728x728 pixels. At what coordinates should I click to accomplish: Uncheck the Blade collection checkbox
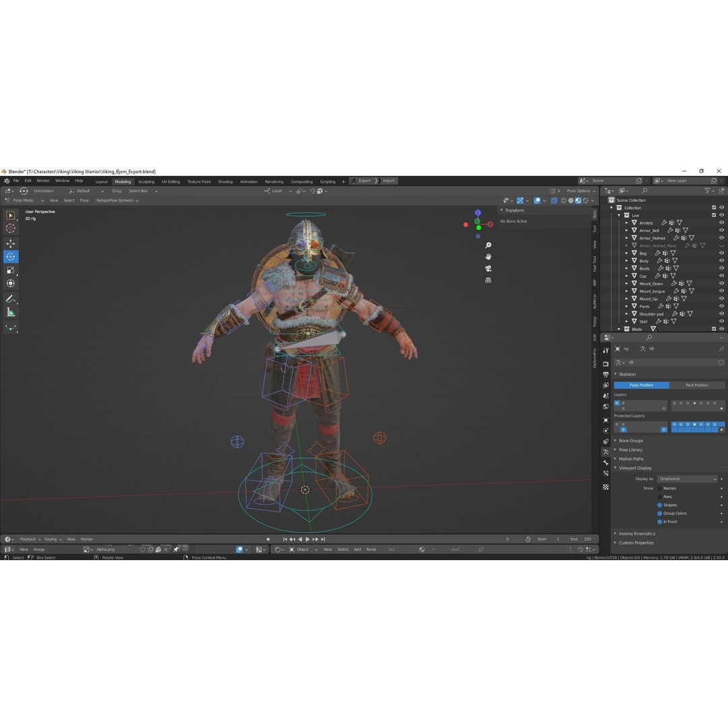(x=714, y=329)
